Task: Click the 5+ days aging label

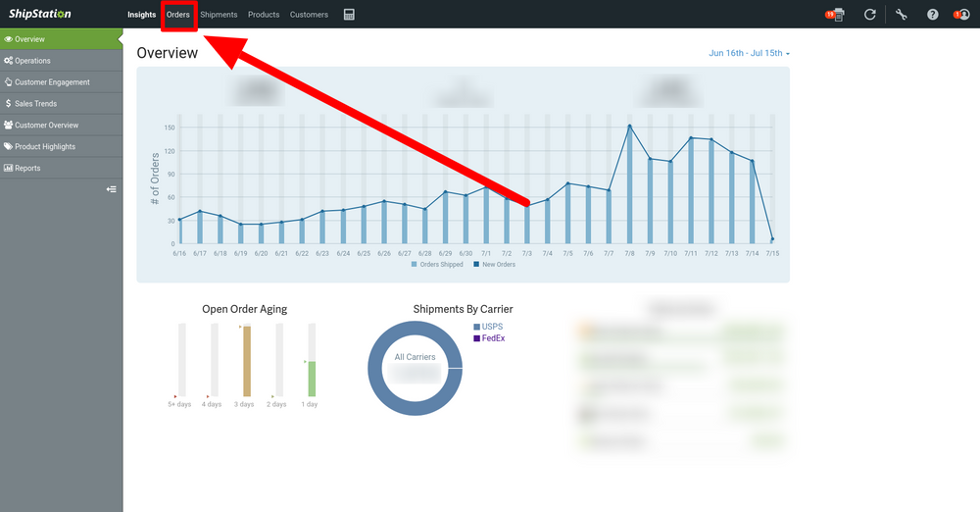Action: (179, 404)
